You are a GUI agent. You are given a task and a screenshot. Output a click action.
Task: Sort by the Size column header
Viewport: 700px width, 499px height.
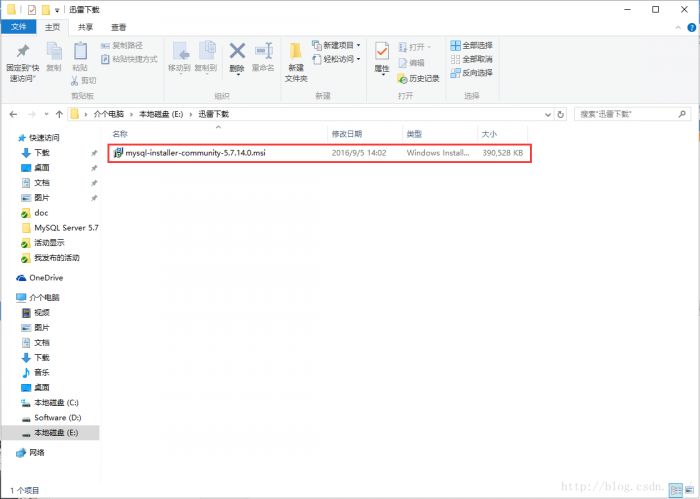coord(489,134)
